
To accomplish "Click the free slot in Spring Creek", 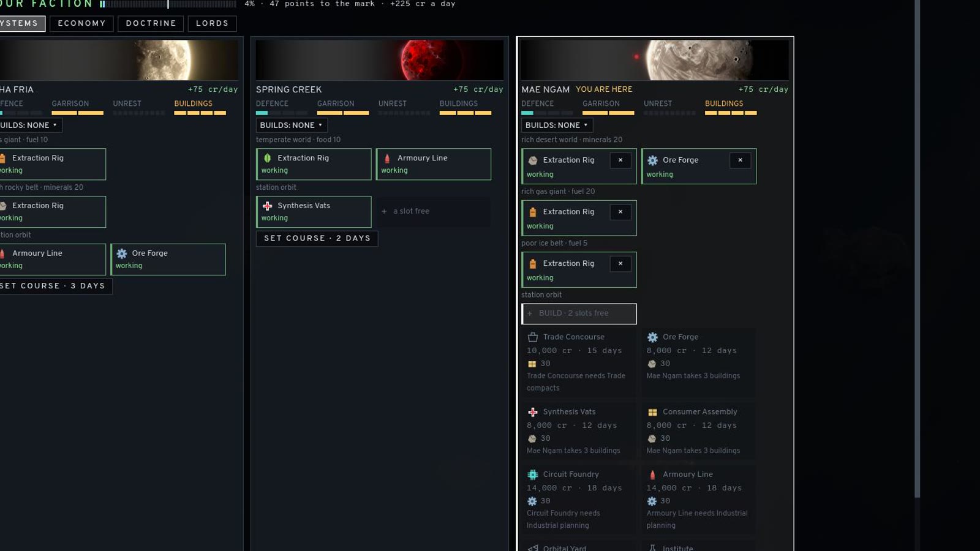I will point(433,211).
